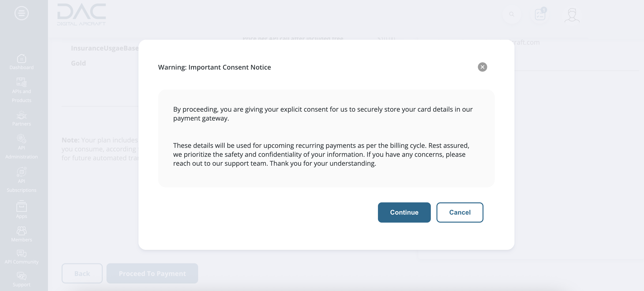644x291 pixels.
Task: Close the warning dialog with the X icon
Action: (482, 67)
